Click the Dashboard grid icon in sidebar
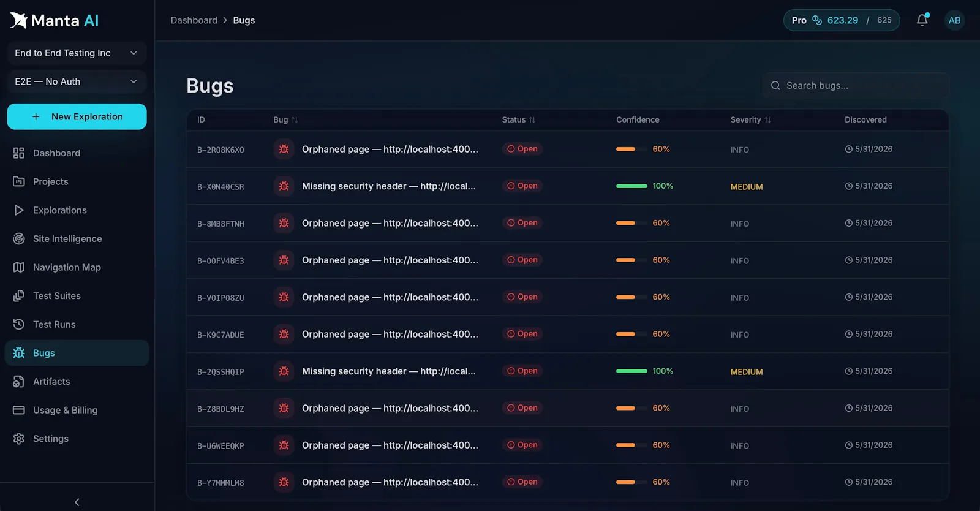The width and height of the screenshot is (980, 511). pos(19,153)
